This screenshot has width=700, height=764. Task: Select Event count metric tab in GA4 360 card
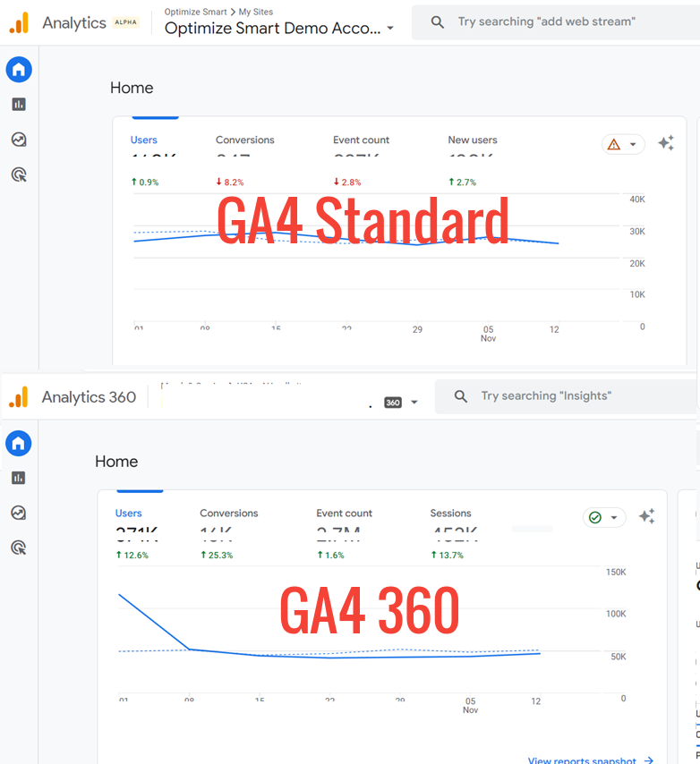point(344,514)
